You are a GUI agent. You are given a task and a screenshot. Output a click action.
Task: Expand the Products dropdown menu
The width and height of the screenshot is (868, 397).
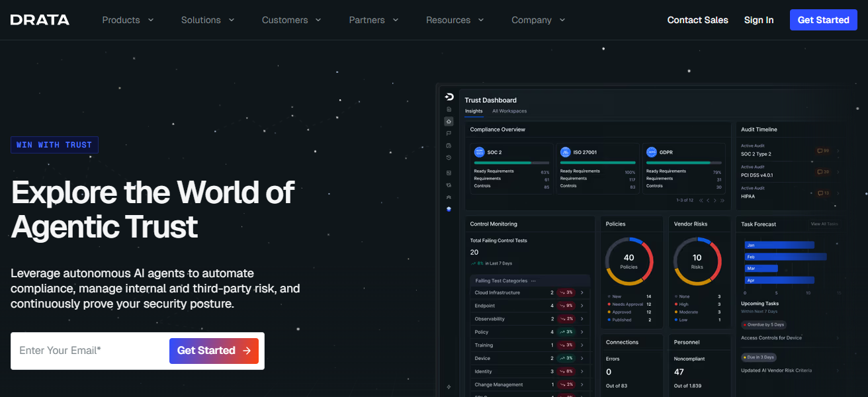pos(128,20)
